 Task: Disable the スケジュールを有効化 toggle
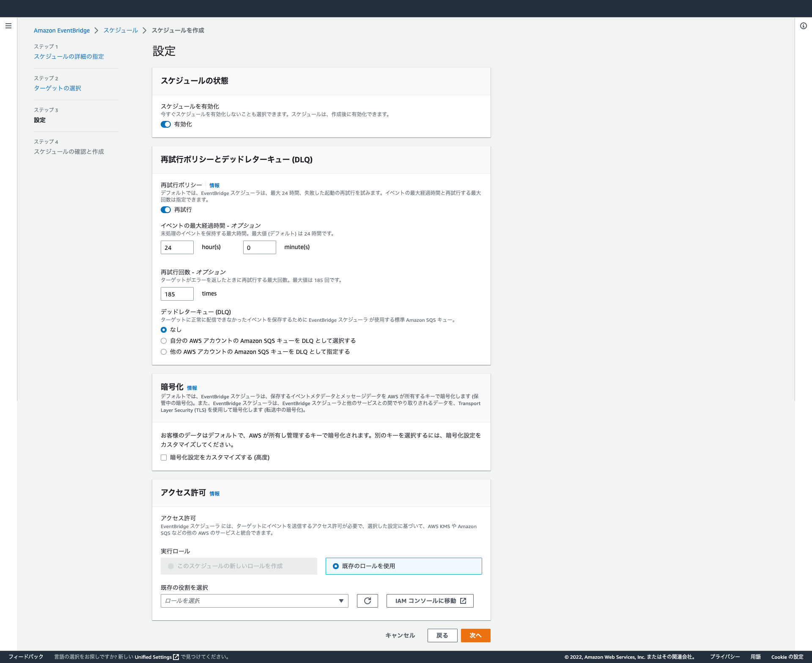point(166,124)
